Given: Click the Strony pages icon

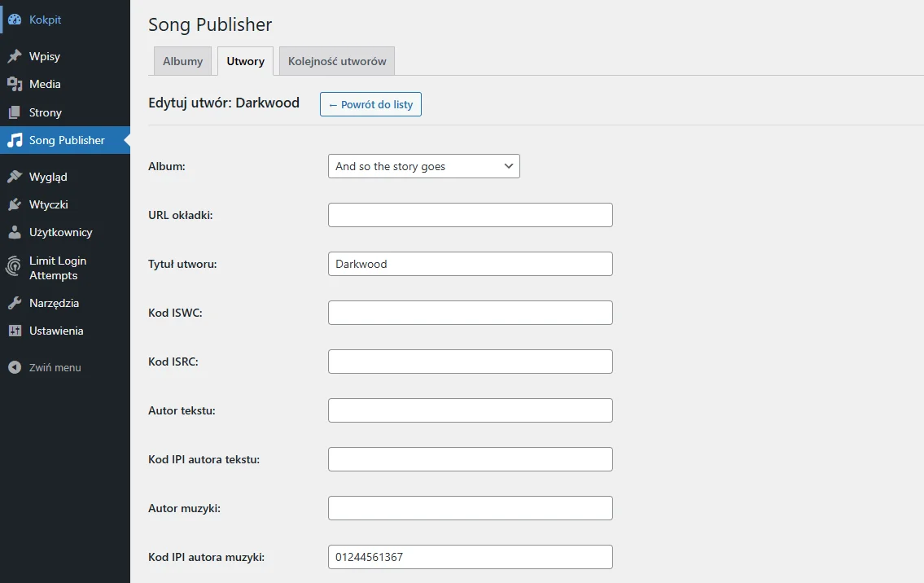Looking at the screenshot, I should (x=15, y=112).
